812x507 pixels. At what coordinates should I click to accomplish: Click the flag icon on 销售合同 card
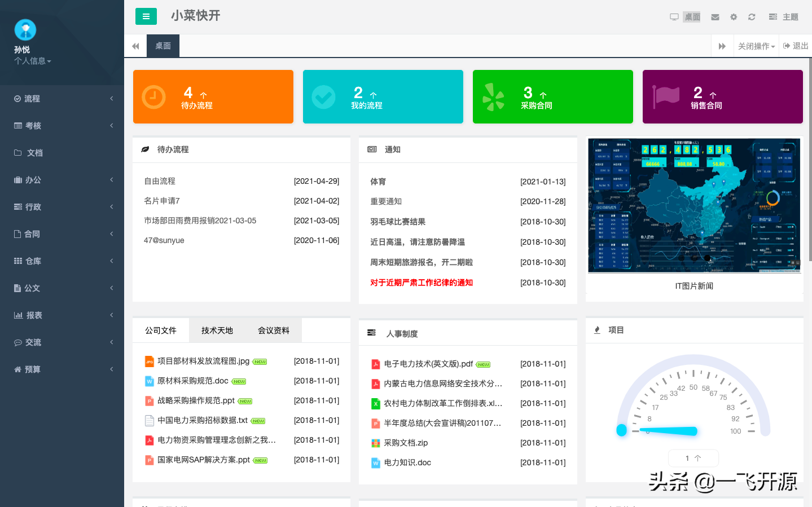(666, 97)
